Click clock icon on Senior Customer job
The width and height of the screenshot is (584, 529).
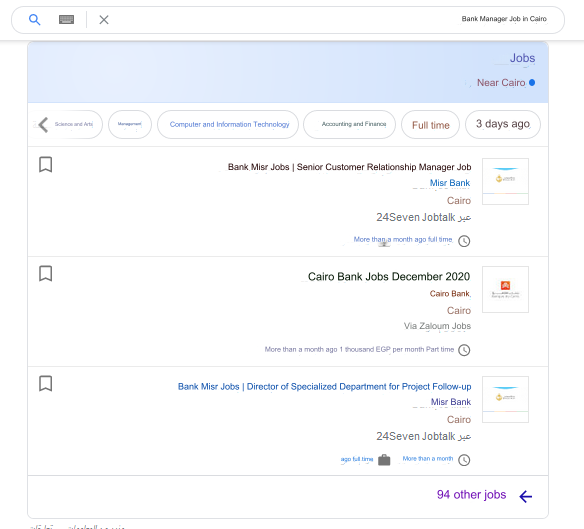(x=464, y=241)
